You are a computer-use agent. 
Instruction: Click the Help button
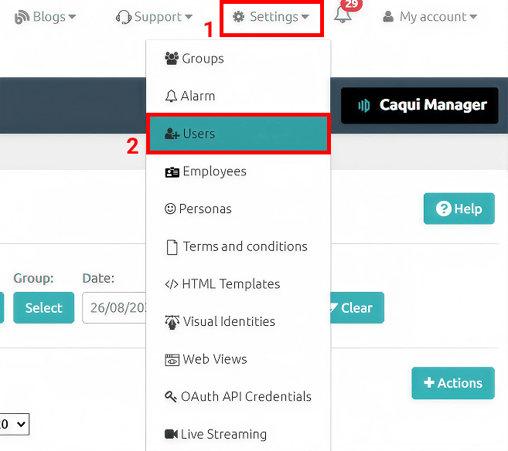[459, 209]
